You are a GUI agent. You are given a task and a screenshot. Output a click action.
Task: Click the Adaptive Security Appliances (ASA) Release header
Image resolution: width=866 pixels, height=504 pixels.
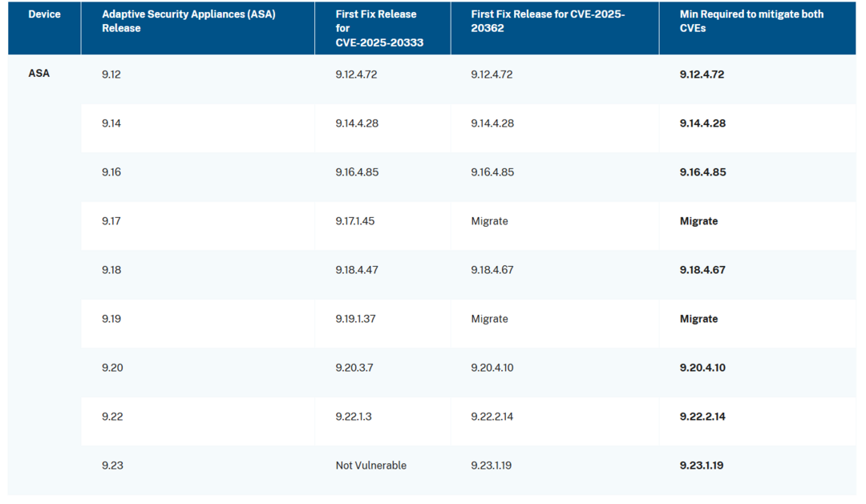(188, 21)
